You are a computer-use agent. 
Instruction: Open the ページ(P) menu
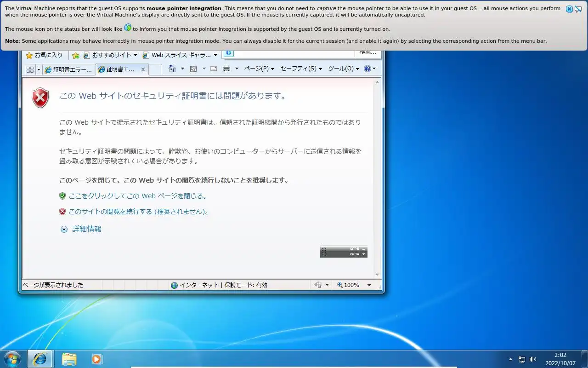pyautogui.click(x=259, y=69)
